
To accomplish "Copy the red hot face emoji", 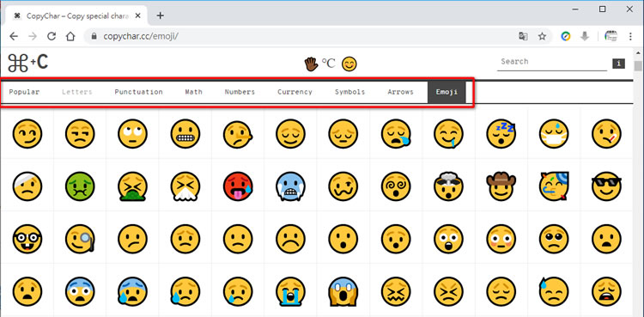I will (238, 186).
